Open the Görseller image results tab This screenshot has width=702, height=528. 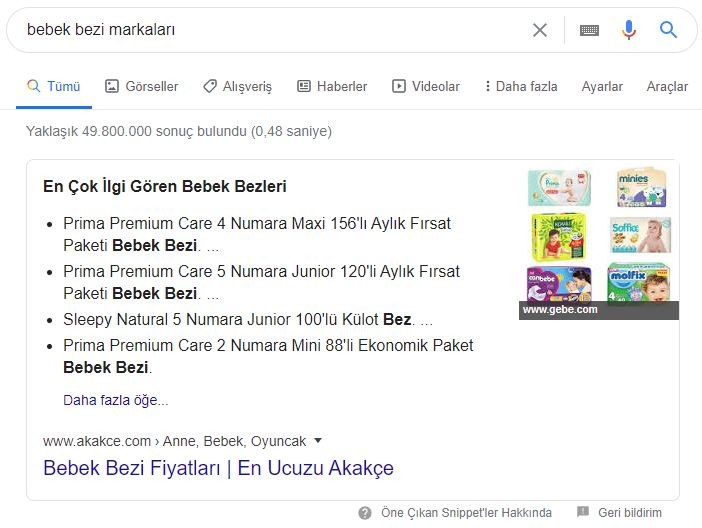click(x=141, y=86)
